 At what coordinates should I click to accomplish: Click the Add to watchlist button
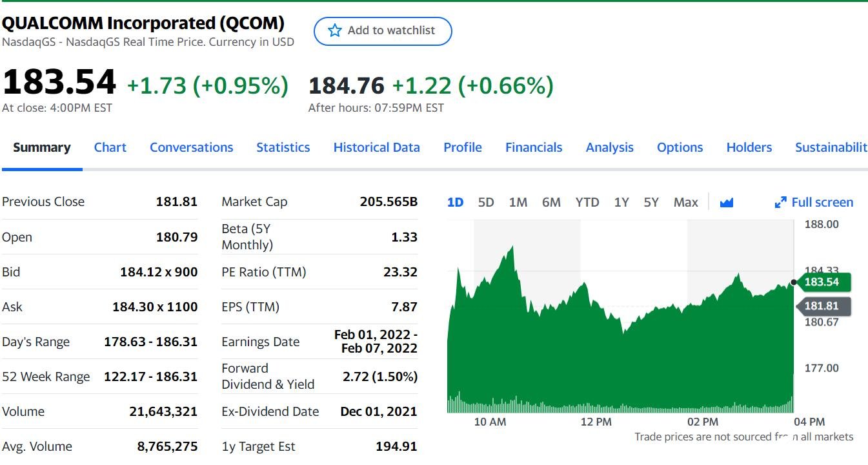point(383,31)
